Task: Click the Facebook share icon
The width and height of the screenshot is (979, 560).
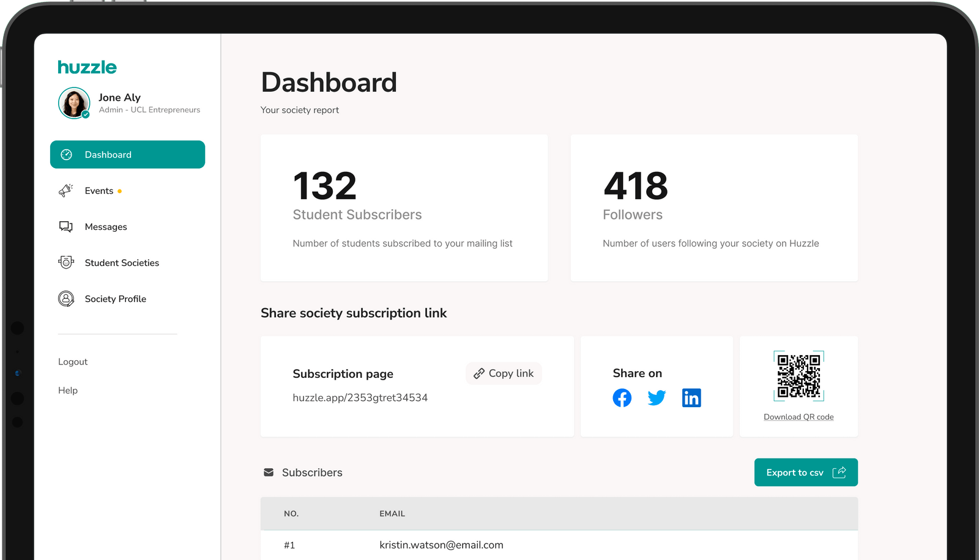Action: pos(622,398)
